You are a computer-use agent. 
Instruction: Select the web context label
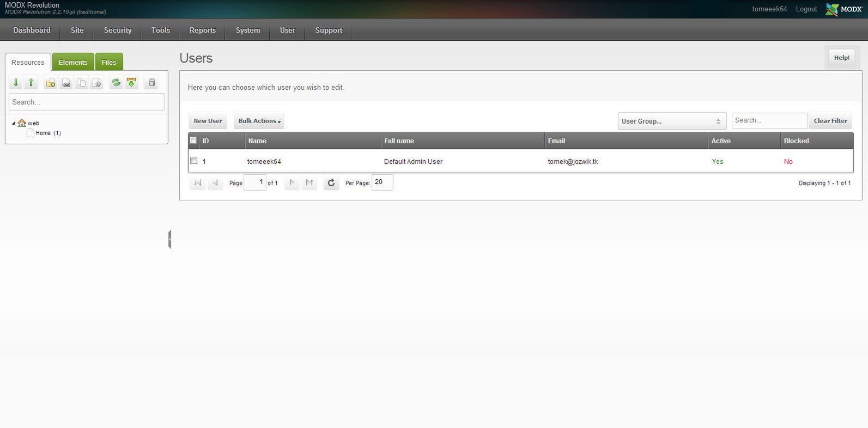[33, 123]
